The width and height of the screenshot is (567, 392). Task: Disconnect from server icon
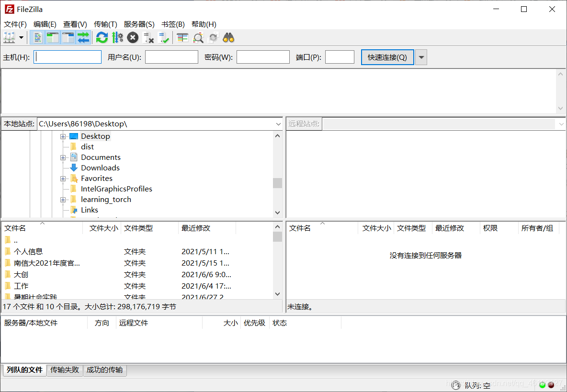[148, 38]
